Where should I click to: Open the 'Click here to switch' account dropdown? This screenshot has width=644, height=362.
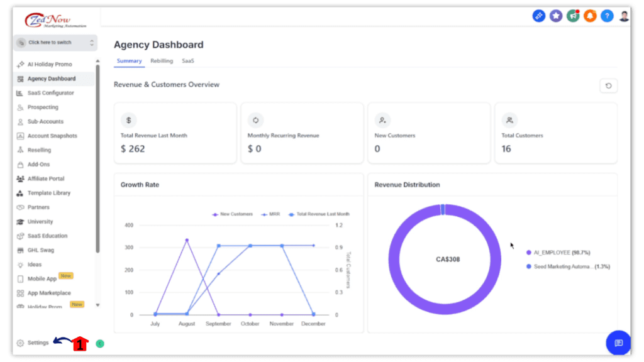pos(55,43)
